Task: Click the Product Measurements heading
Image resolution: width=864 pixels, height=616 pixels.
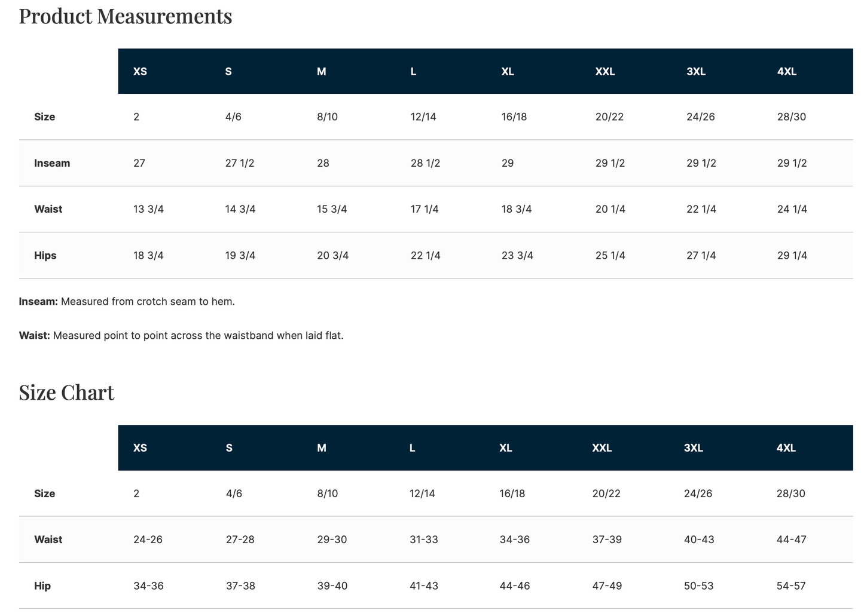Action: [126, 16]
